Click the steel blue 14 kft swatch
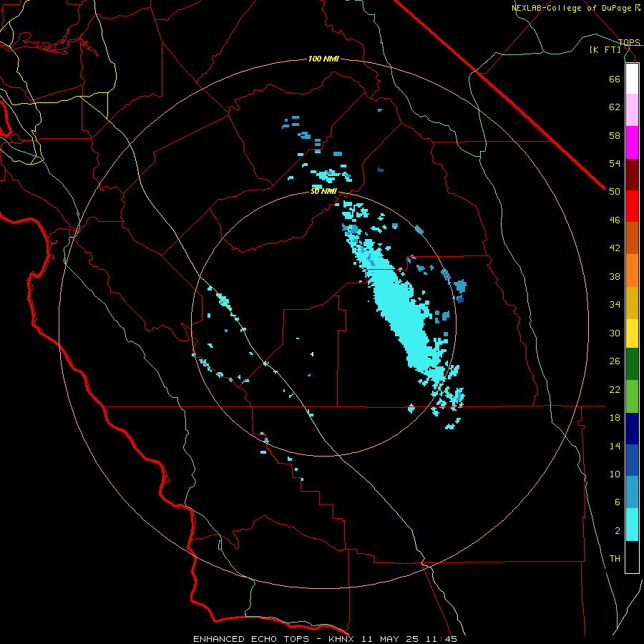Viewport: 644px width, 644px height. (x=632, y=492)
